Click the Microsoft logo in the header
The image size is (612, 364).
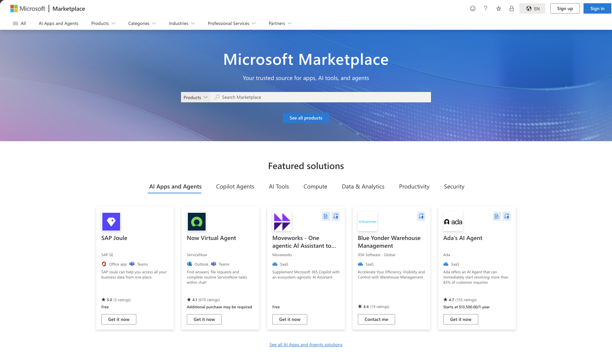coord(28,8)
